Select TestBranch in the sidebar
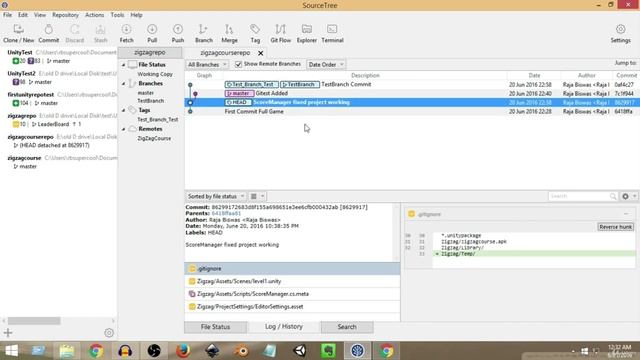 tap(151, 101)
